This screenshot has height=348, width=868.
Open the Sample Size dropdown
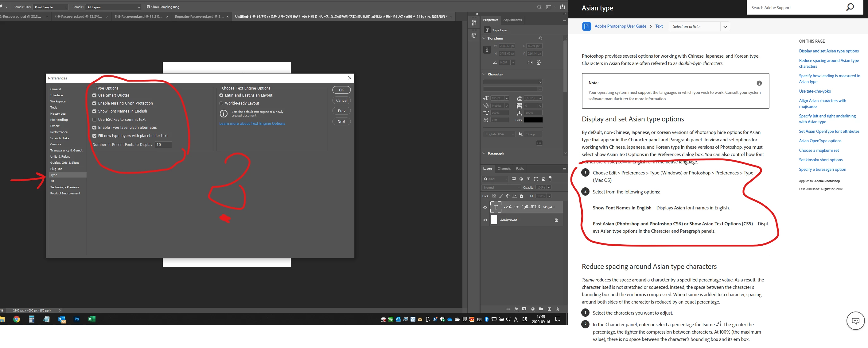point(51,7)
